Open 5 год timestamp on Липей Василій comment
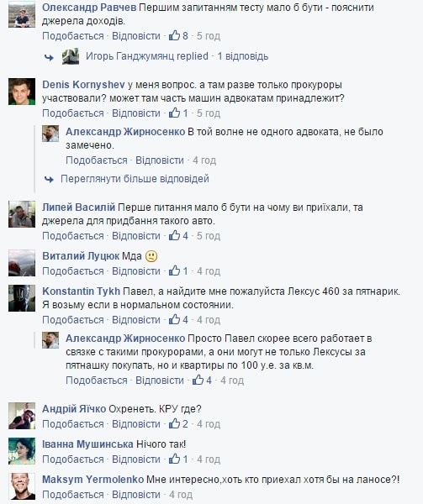423x504 pixels. pyautogui.click(x=209, y=236)
